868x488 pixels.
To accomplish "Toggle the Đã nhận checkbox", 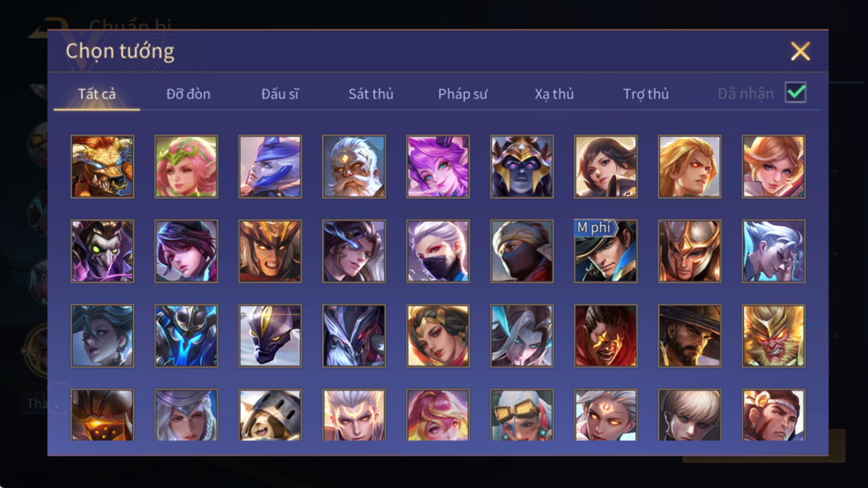I will (x=796, y=93).
